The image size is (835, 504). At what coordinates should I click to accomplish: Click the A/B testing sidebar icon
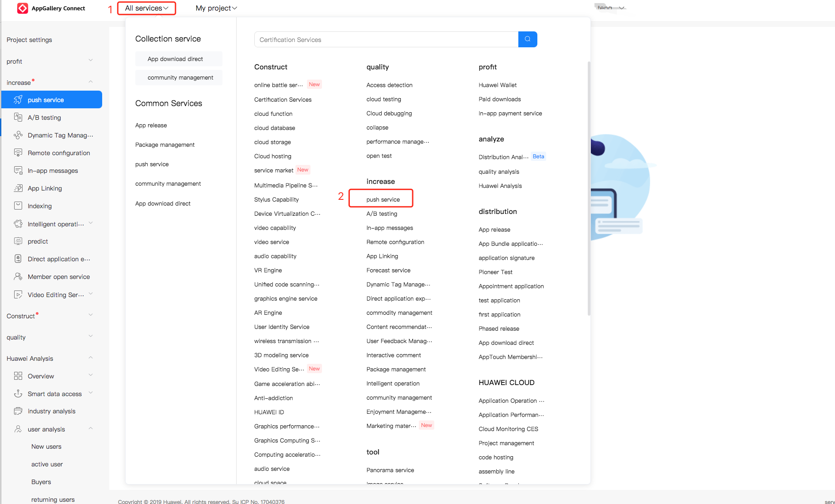coord(18,118)
